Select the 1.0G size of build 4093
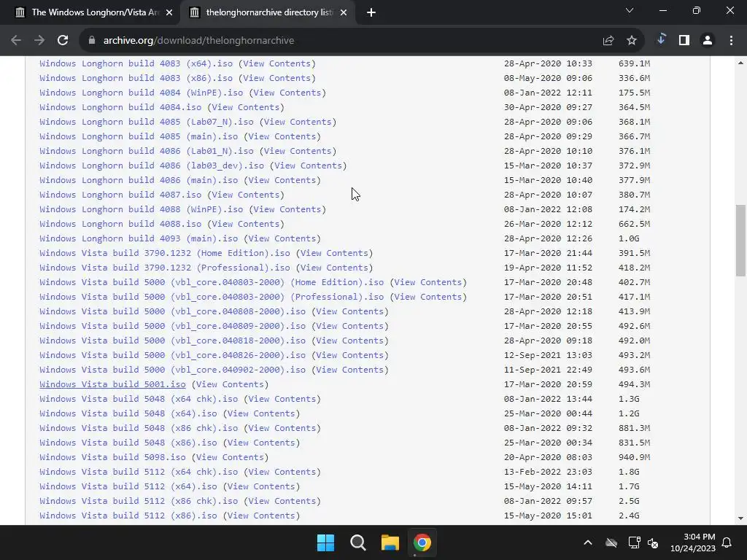 click(629, 238)
